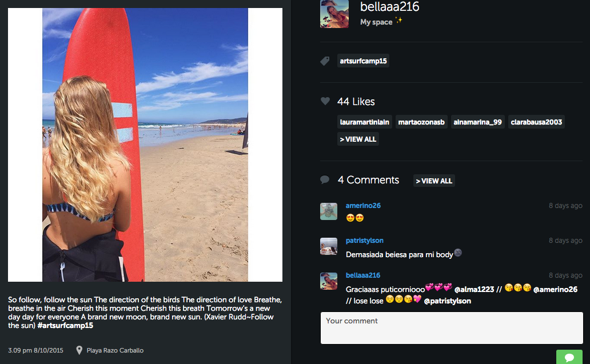Open the surfboard beach photo
Viewport: 590px width, 364px height.
pos(145,145)
